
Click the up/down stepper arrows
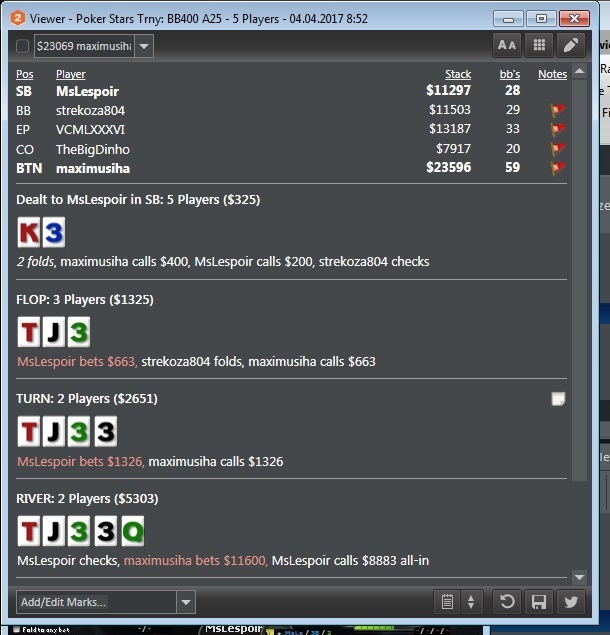(471, 602)
